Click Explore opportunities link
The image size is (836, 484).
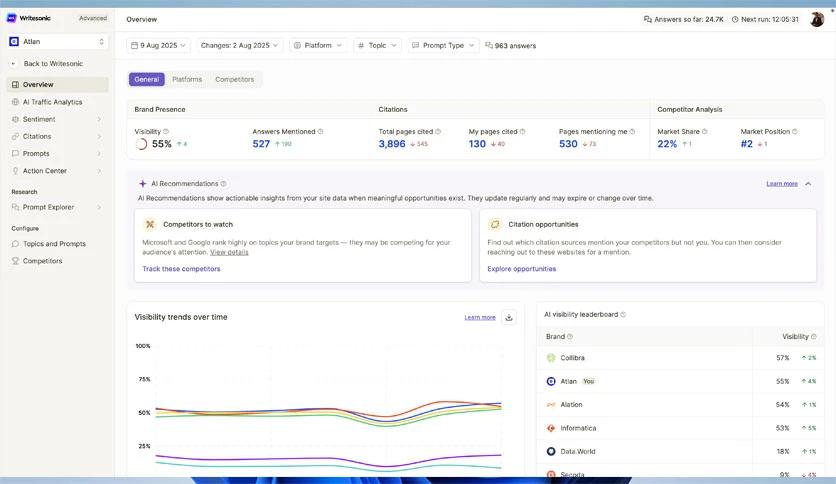click(522, 269)
